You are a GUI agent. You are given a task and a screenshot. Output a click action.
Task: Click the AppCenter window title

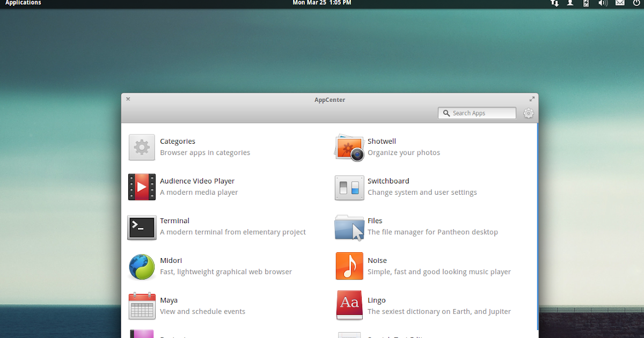click(330, 100)
